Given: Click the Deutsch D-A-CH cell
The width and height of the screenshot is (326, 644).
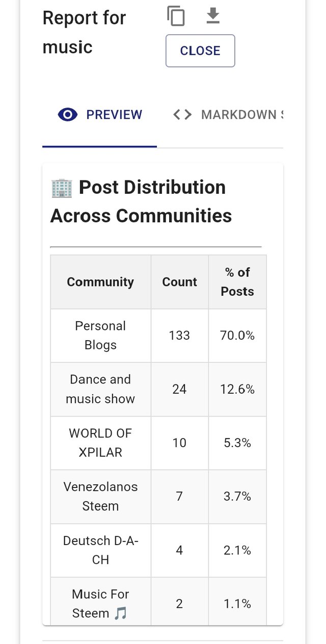Looking at the screenshot, I should 100,550.
